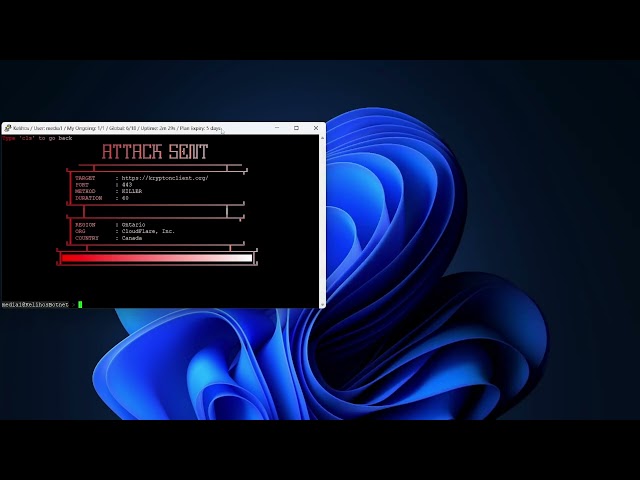Screen dimensions: 640x480
Task: Close the terminal window
Action: point(316,128)
